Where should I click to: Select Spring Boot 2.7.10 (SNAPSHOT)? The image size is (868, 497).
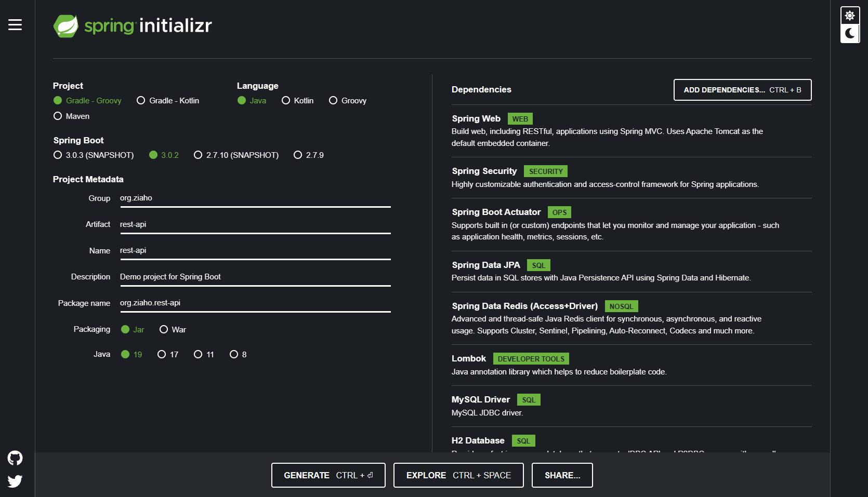coord(236,155)
